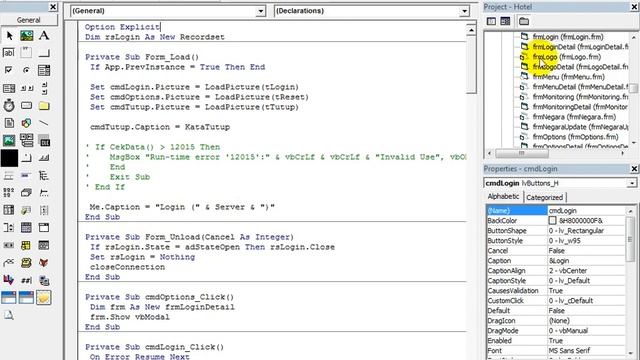Select the Font property row
640x360 pixels.
click(556, 351)
